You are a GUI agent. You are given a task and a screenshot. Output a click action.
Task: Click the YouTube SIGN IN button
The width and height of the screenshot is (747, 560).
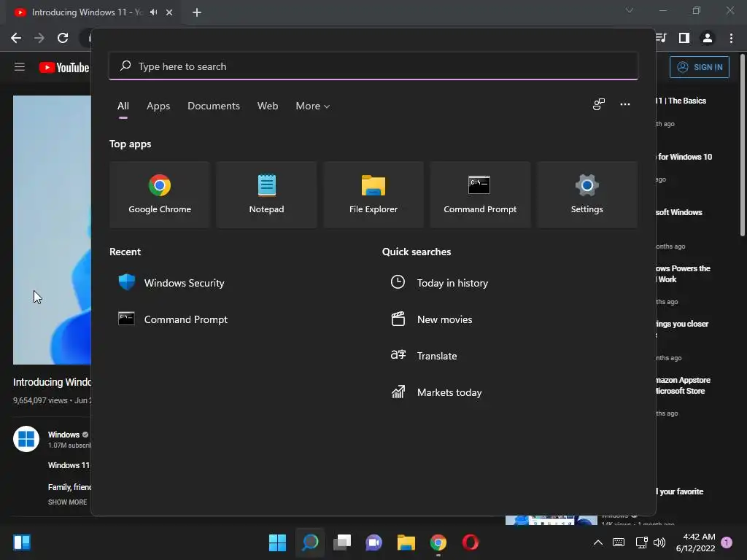point(700,67)
